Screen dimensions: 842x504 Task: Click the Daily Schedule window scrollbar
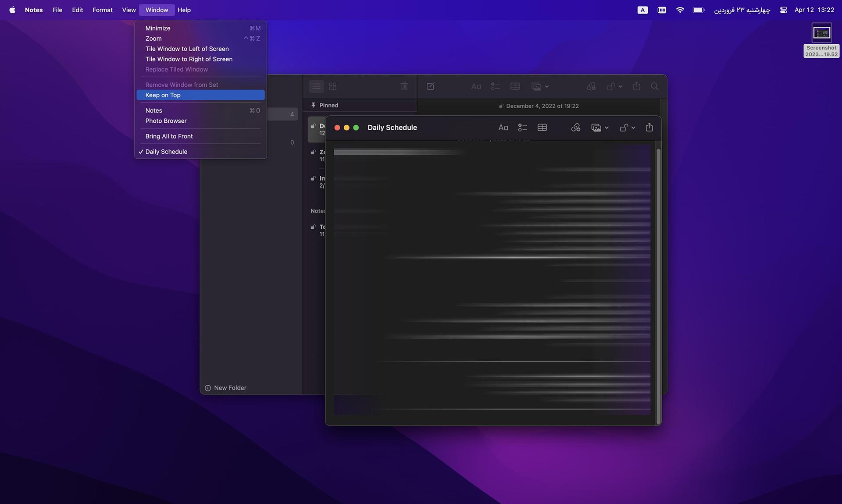tap(658, 287)
